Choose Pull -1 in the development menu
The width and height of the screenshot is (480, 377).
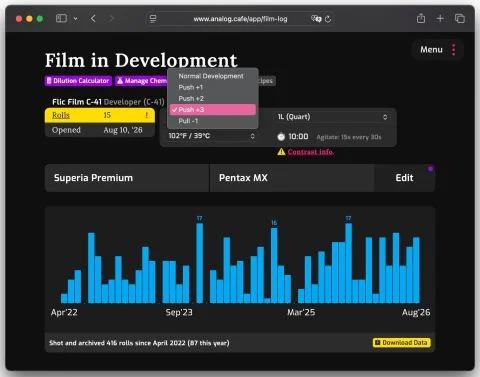pos(212,121)
